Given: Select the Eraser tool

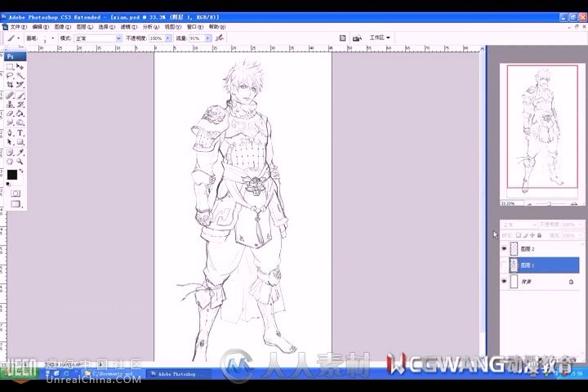Looking at the screenshot, I should point(11,114).
